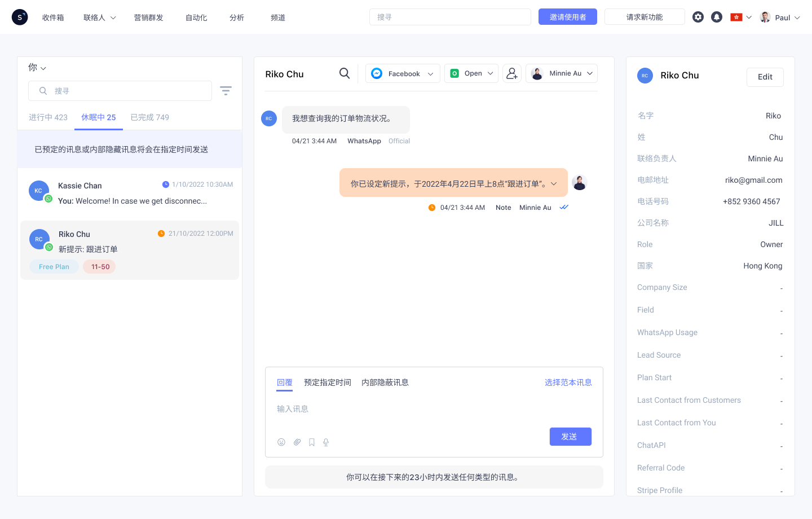Expand the chevron on the reminder note
This screenshot has height=519, width=812.
coord(554,183)
